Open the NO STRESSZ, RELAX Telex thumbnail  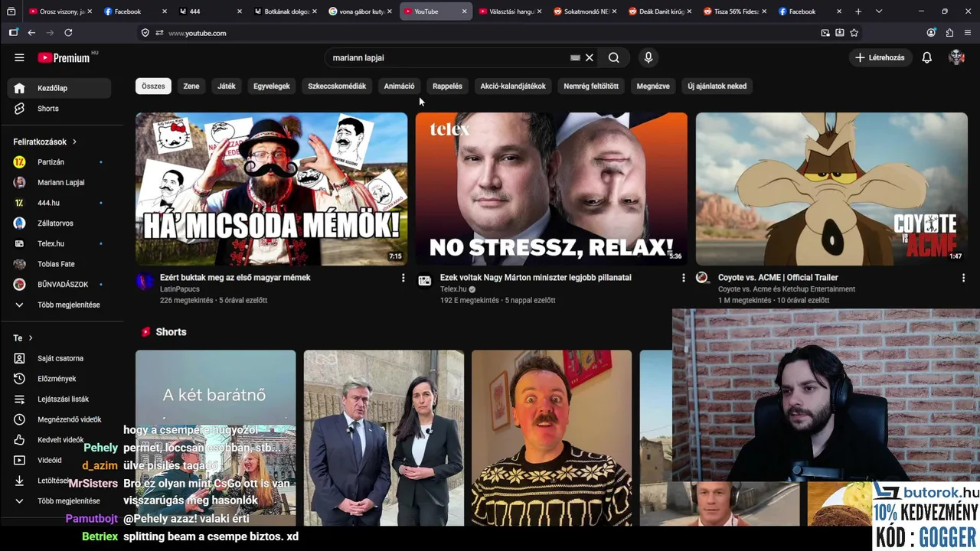tap(551, 189)
